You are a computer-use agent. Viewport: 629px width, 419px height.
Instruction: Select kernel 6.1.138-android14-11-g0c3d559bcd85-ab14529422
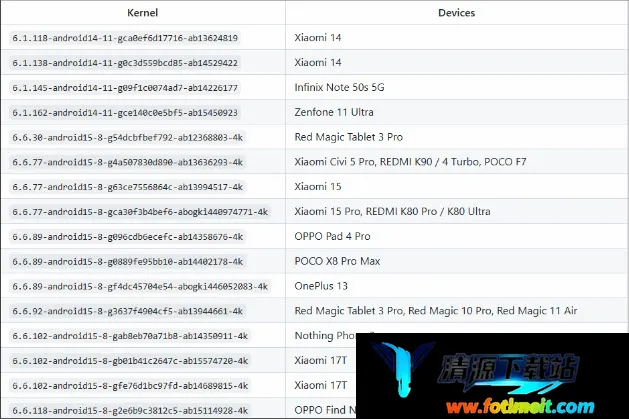tap(125, 63)
